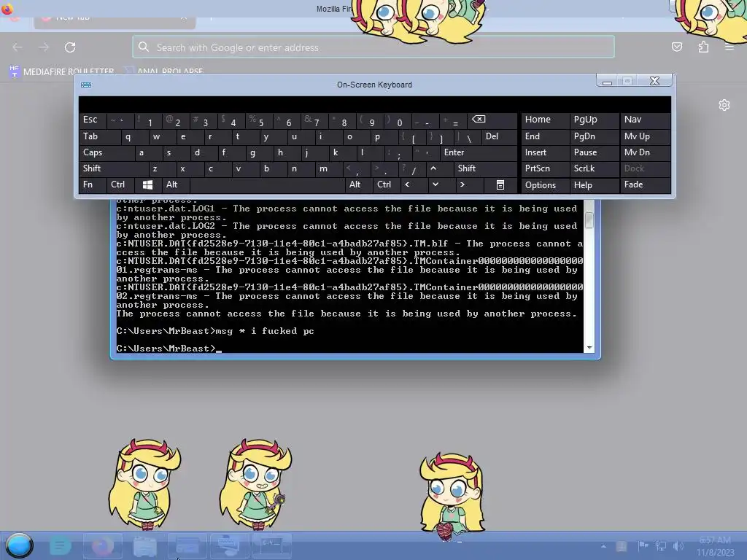The height and width of the screenshot is (560, 747).
Task: Click the Mv Dn key
Action: pos(645,152)
